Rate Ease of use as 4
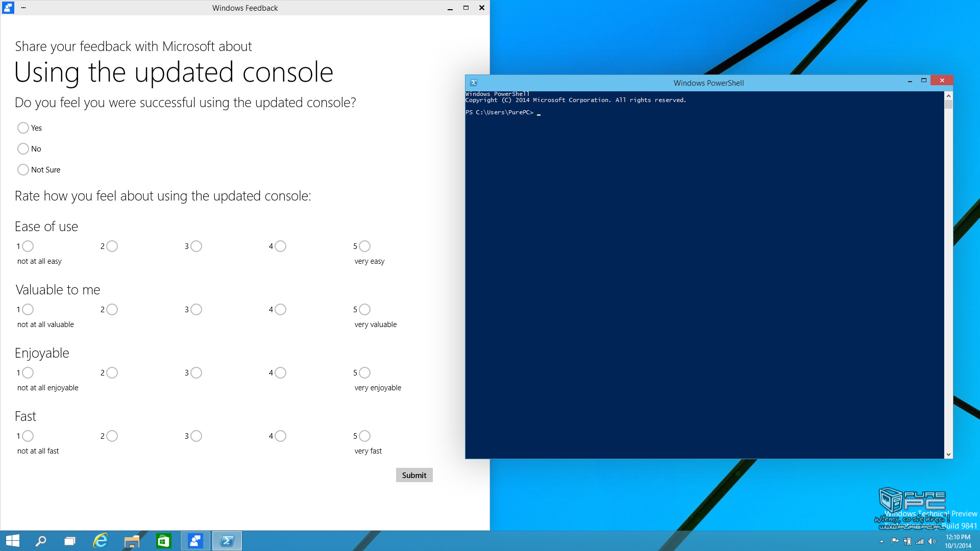Viewport: 980px width, 551px height. tap(281, 246)
